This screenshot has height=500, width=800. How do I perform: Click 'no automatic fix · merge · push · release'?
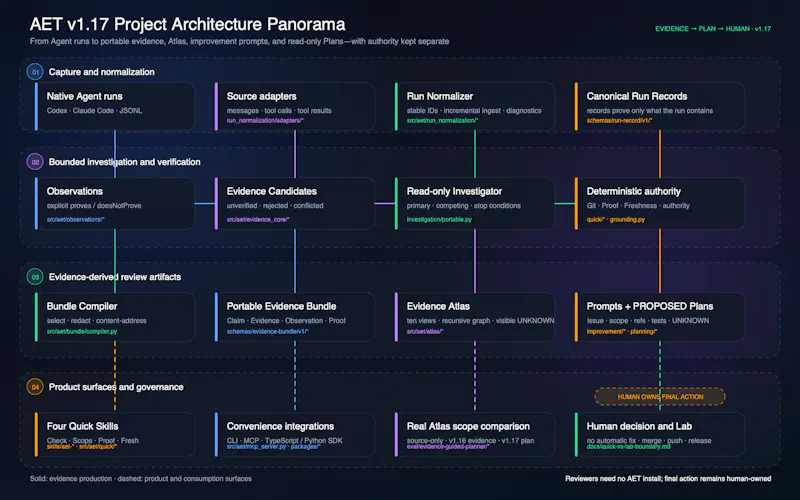[648, 440]
